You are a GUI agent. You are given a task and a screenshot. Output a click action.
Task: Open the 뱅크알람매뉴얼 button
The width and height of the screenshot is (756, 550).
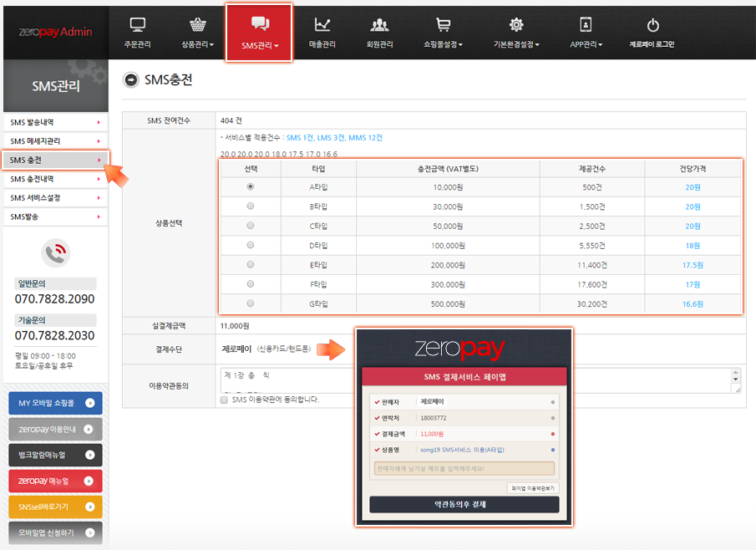(55, 455)
